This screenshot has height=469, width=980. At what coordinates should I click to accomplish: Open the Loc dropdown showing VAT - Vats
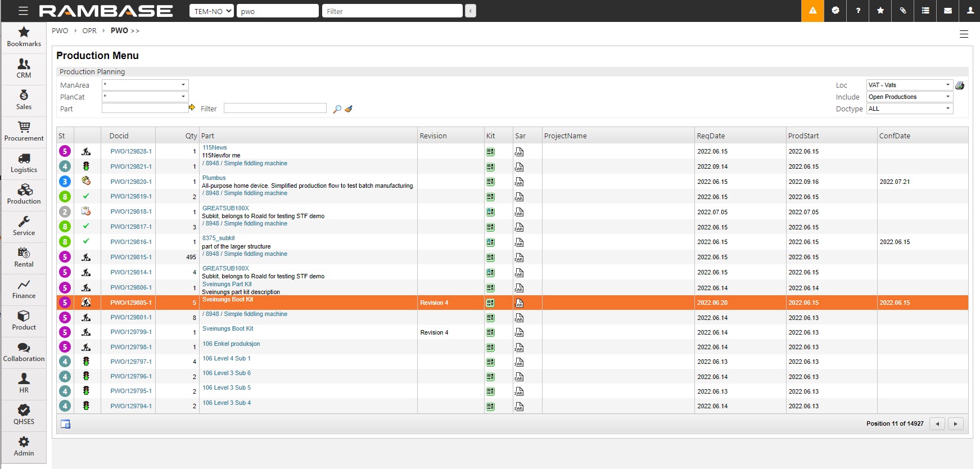point(910,85)
